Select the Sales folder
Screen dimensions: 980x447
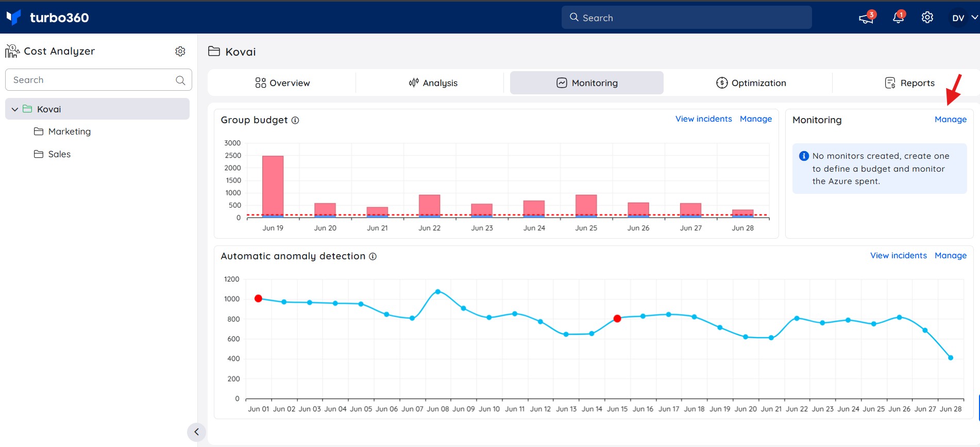(x=59, y=154)
